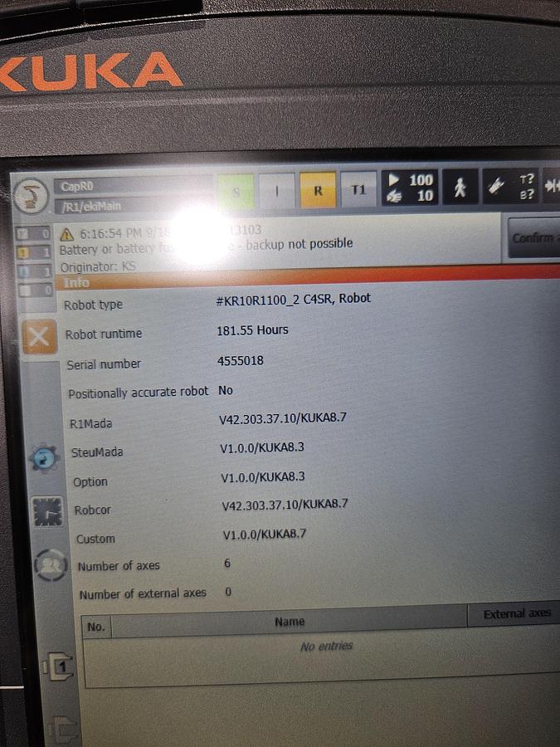This screenshot has height=747, width=560.
Task: Select serial number 4555018
Action: tap(241, 361)
